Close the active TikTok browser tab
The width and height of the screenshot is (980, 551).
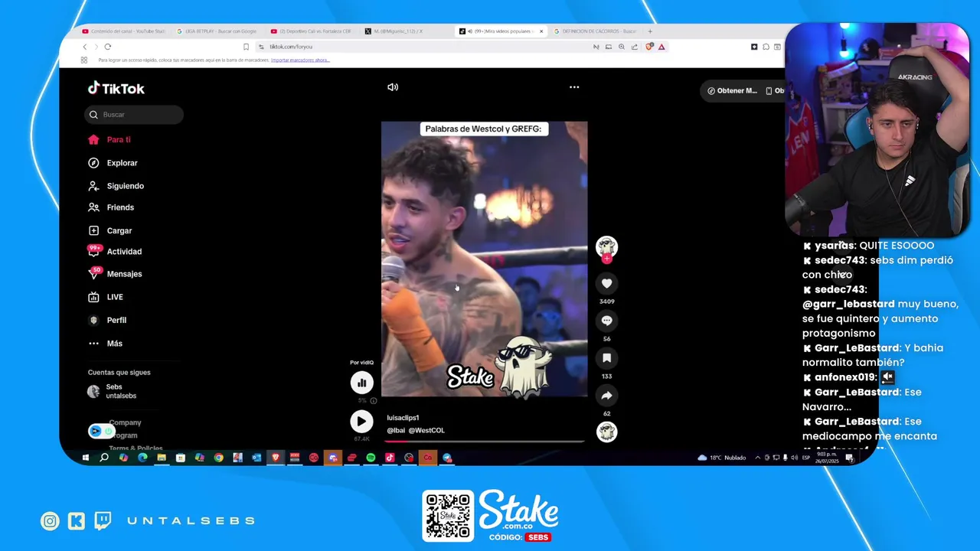(541, 31)
